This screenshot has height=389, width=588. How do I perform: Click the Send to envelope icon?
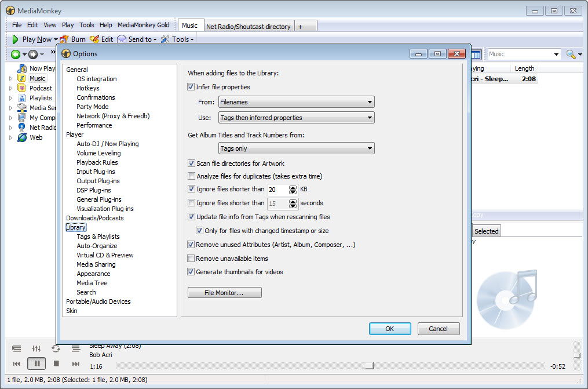[x=122, y=39]
